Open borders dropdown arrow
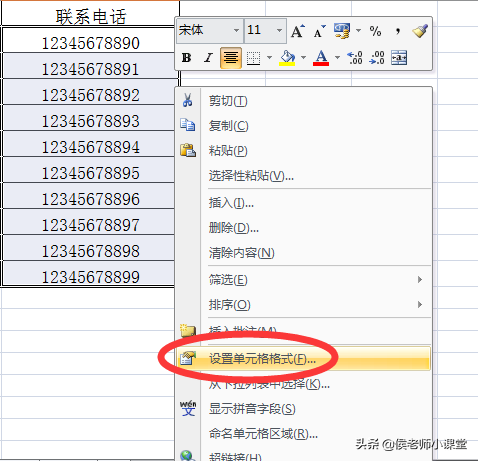Viewport: 478px width, 461px height. [269, 58]
